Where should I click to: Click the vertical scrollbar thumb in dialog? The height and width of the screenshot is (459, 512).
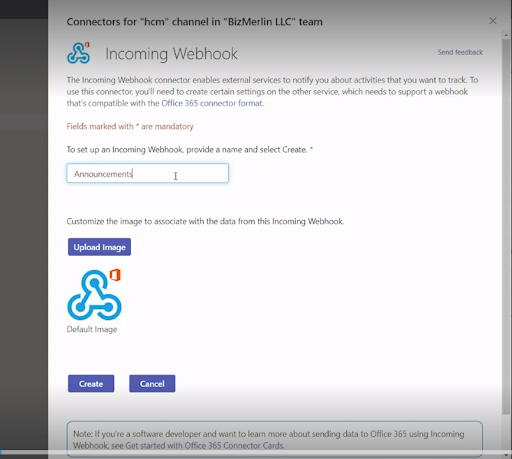coord(506,227)
